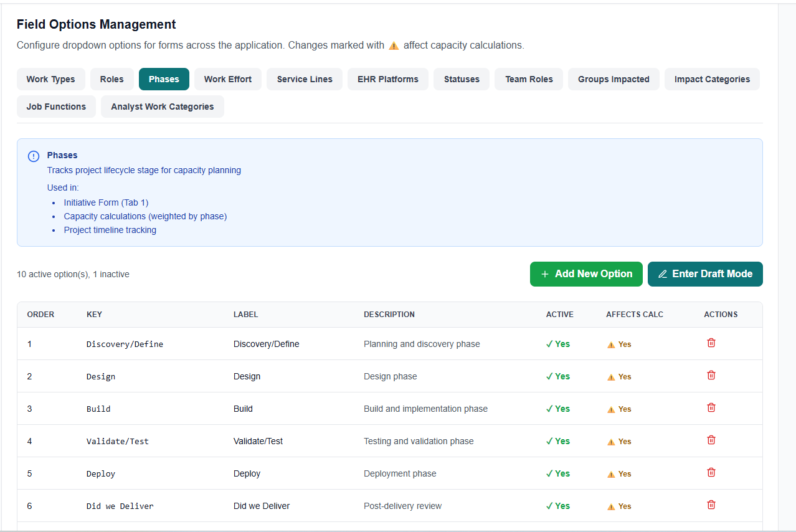Click the ORDER column header

coord(40,314)
